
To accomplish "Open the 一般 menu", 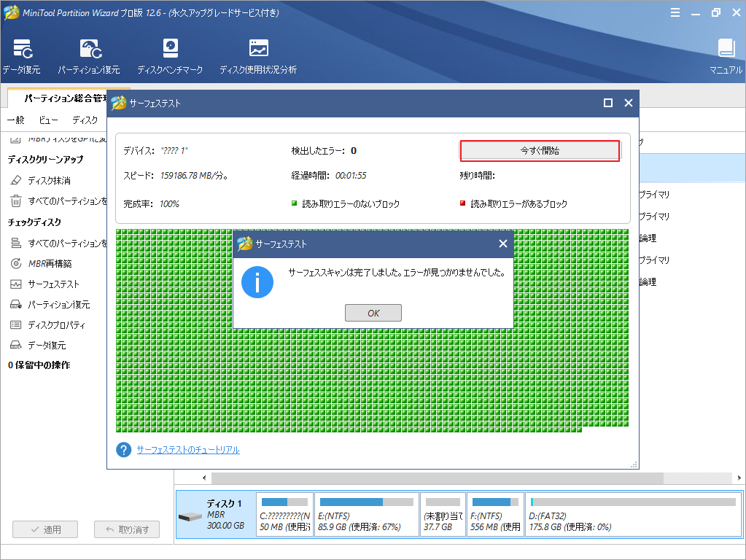I will pos(16,120).
